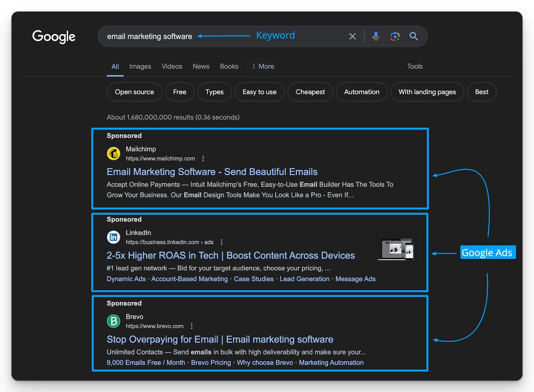This screenshot has width=534, height=392.
Task: Click the Mailchimp site name
Action: coord(141,149)
